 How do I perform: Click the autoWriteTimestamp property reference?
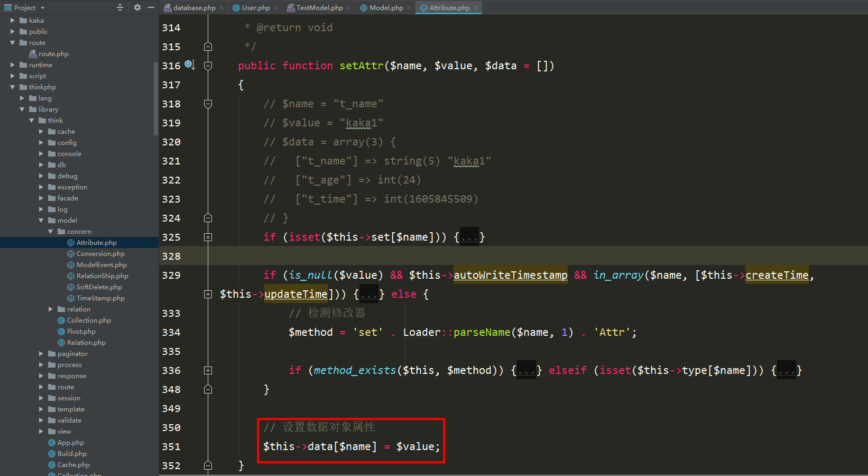tap(511, 275)
